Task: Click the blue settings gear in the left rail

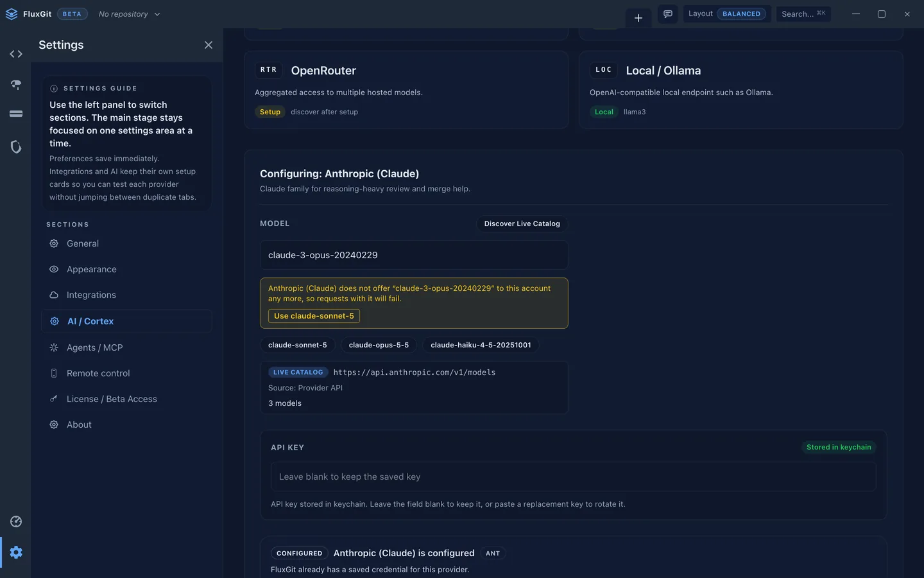Action: pos(16,552)
